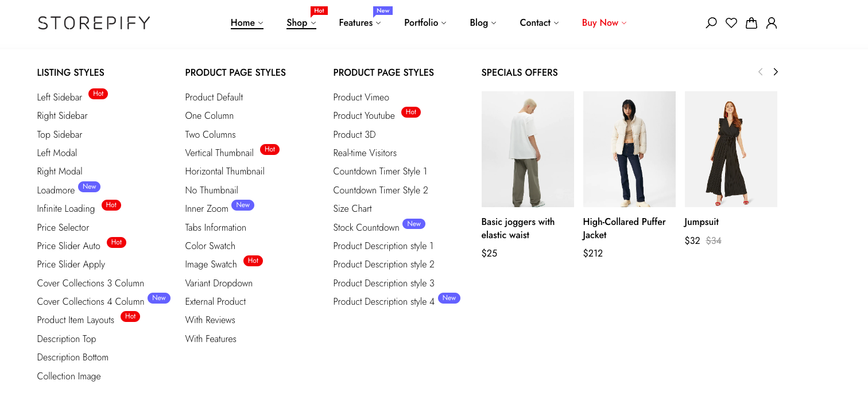The height and width of the screenshot is (400, 868).
Task: Show previous special offers with left arrow
Action: tap(760, 72)
